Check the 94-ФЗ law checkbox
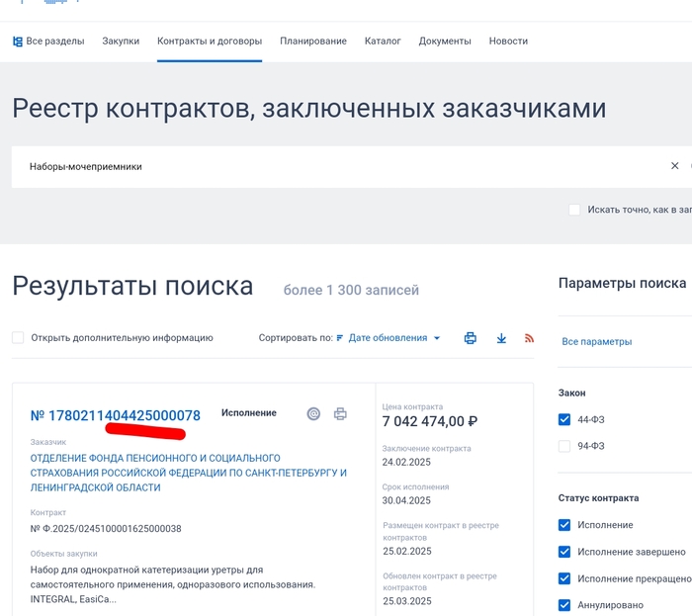692x616 pixels. [x=564, y=446]
